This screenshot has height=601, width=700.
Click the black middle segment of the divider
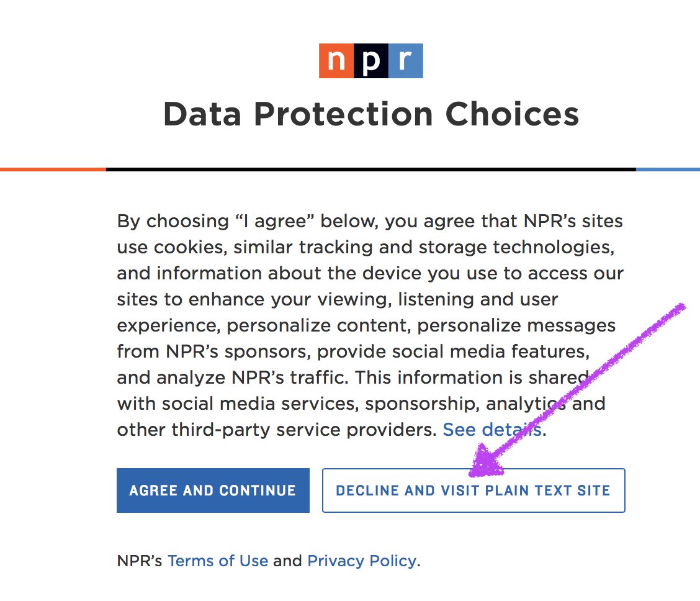(371, 169)
